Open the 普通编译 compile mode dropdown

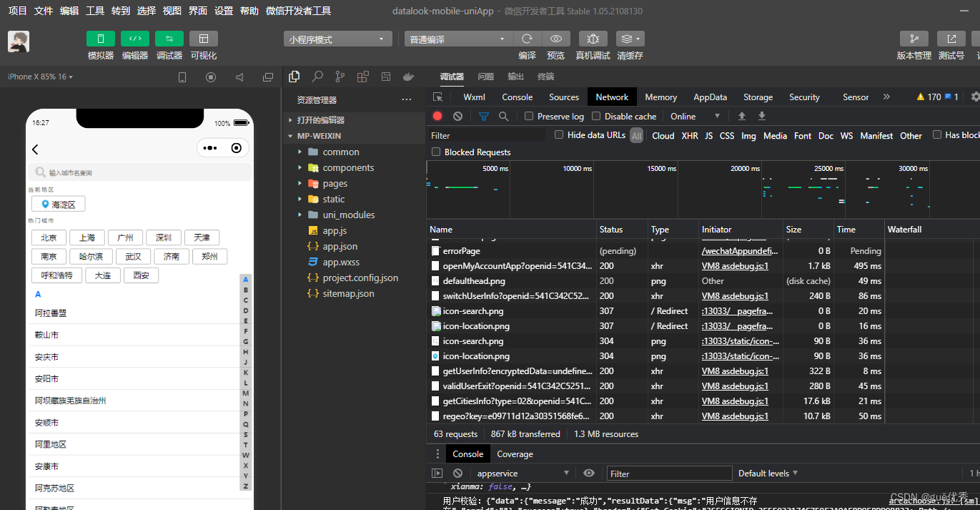point(458,39)
